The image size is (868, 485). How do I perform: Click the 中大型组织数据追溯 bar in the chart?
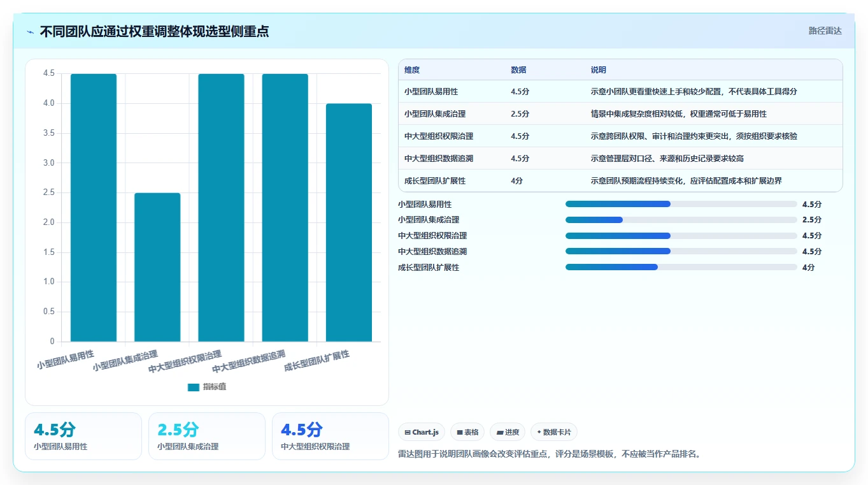pos(285,208)
